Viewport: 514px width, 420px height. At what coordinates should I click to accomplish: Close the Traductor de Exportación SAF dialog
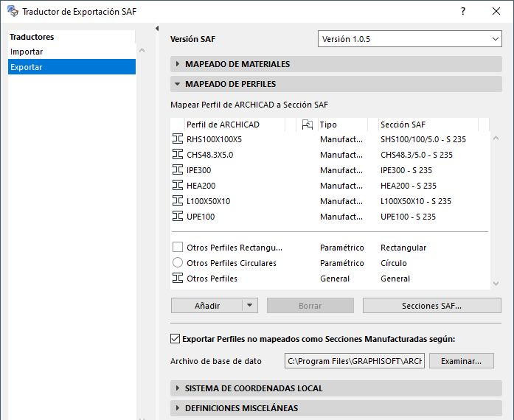click(x=496, y=11)
